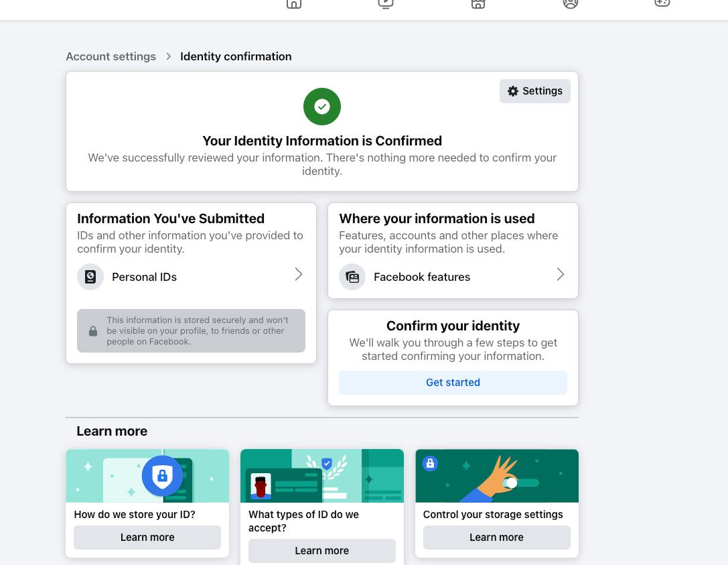Open the Settings gear button
Screen dimensions: 728x565
pyautogui.click(x=534, y=91)
